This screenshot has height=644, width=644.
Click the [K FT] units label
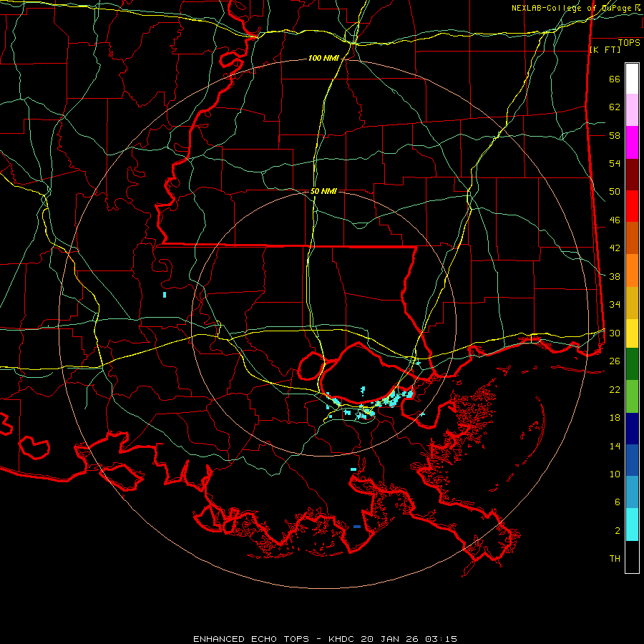pos(605,49)
